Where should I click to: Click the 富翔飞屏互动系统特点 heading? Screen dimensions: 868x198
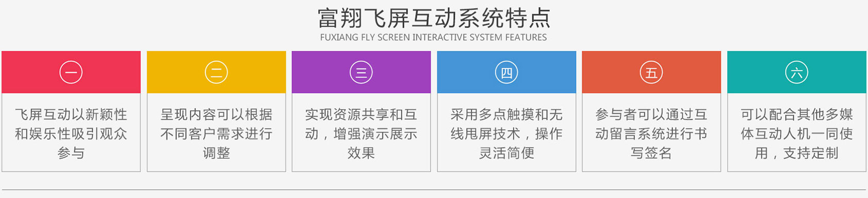coord(434,18)
